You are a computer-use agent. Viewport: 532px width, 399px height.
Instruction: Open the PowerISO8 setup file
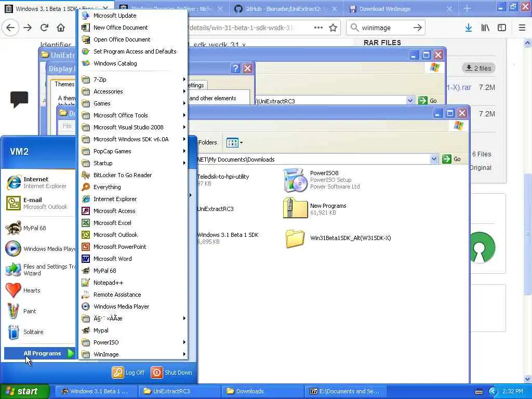(322, 180)
